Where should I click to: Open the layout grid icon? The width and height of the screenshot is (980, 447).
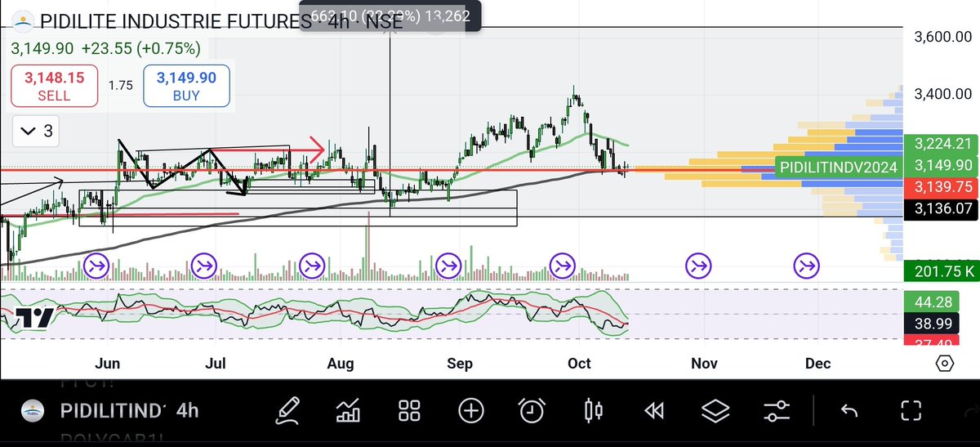409,411
